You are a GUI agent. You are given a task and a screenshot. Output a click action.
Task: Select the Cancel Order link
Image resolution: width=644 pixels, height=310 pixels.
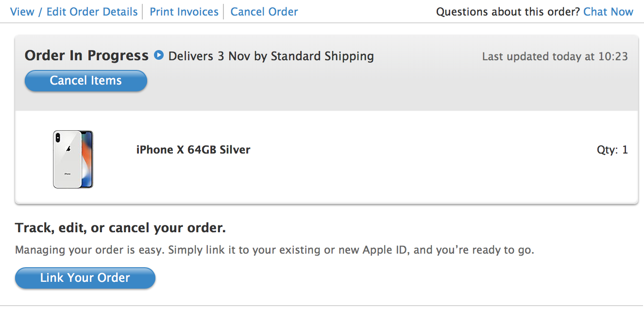pos(264,12)
